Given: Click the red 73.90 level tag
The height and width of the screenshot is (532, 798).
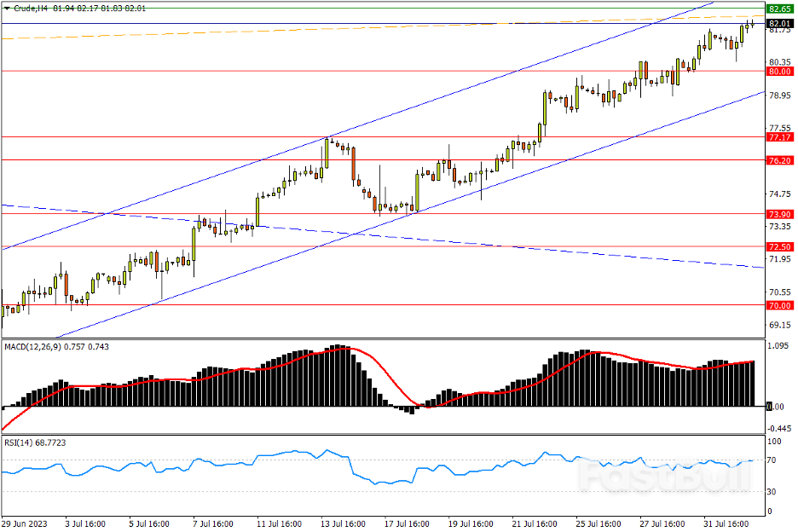Looking at the screenshot, I should 777,214.
